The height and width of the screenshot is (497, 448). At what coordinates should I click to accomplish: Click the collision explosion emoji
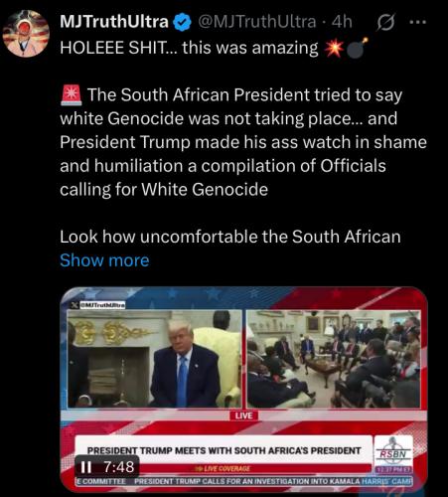click(x=334, y=49)
